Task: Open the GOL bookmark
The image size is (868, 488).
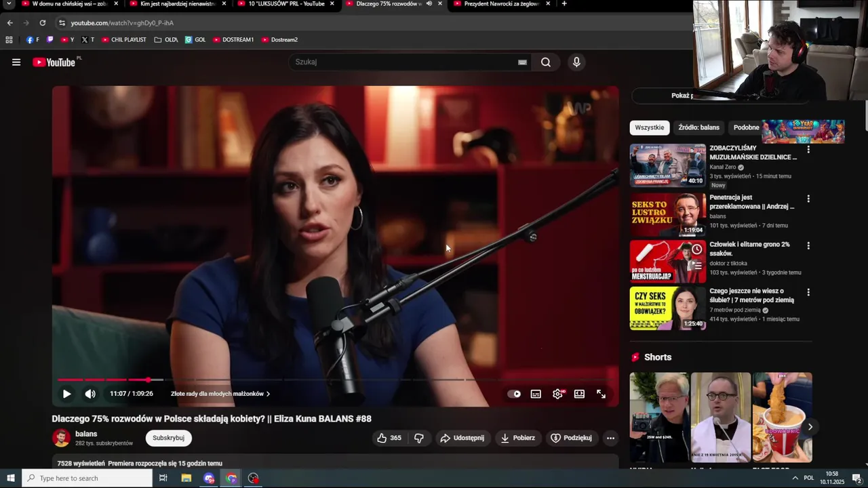Action: point(195,40)
